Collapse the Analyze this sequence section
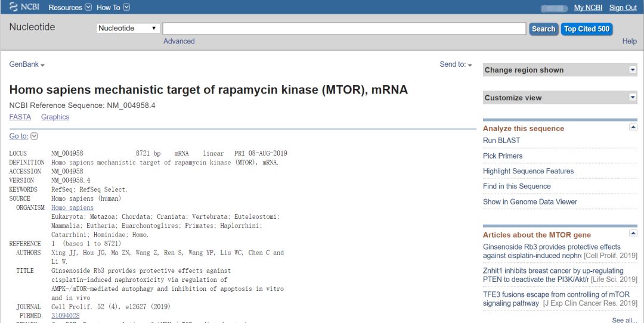This screenshot has width=644, height=323. tap(633, 128)
